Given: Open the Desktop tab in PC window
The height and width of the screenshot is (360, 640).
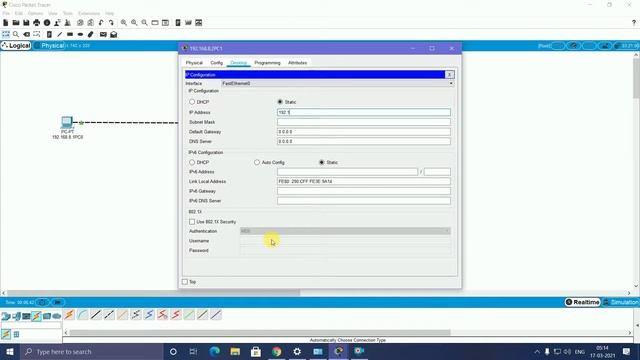Looking at the screenshot, I should click(239, 63).
